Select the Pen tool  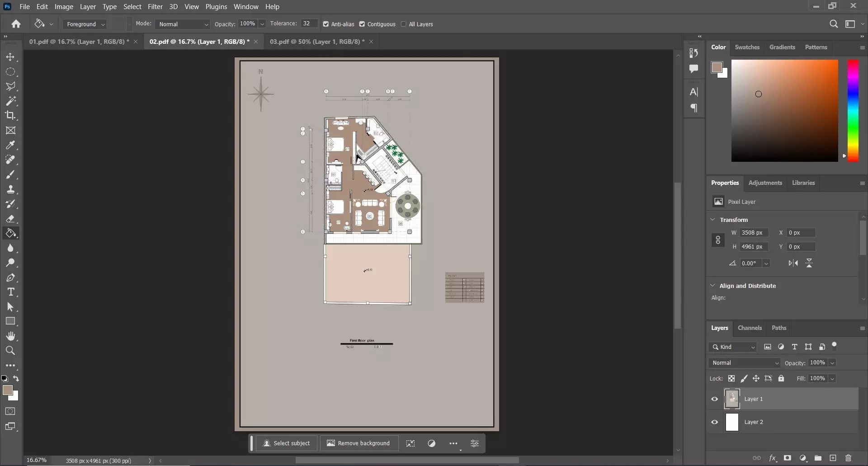pos(10,278)
